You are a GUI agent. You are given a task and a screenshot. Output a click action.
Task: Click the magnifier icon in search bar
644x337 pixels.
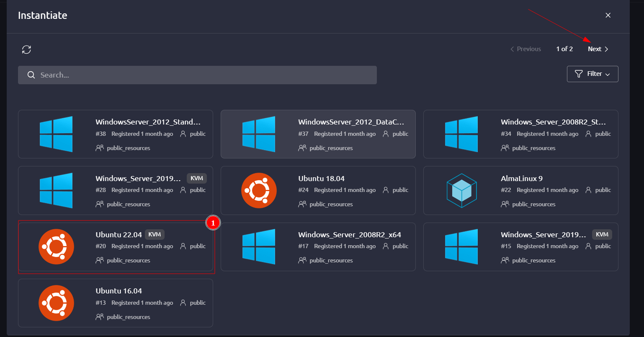point(31,75)
